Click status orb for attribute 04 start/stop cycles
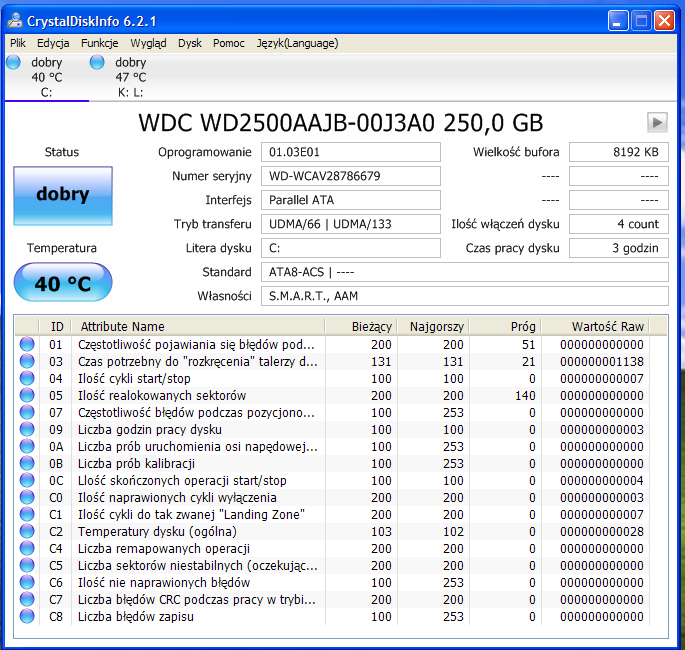685x650 pixels. (27, 378)
